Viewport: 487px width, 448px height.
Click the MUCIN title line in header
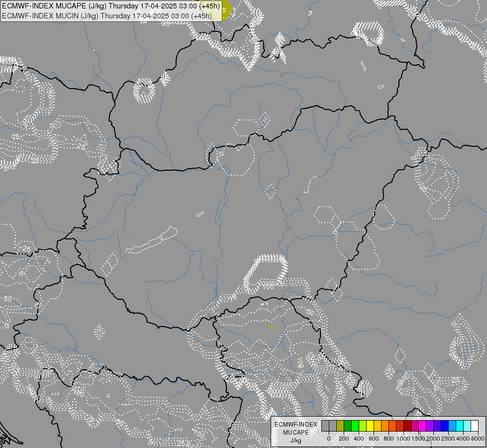point(107,16)
